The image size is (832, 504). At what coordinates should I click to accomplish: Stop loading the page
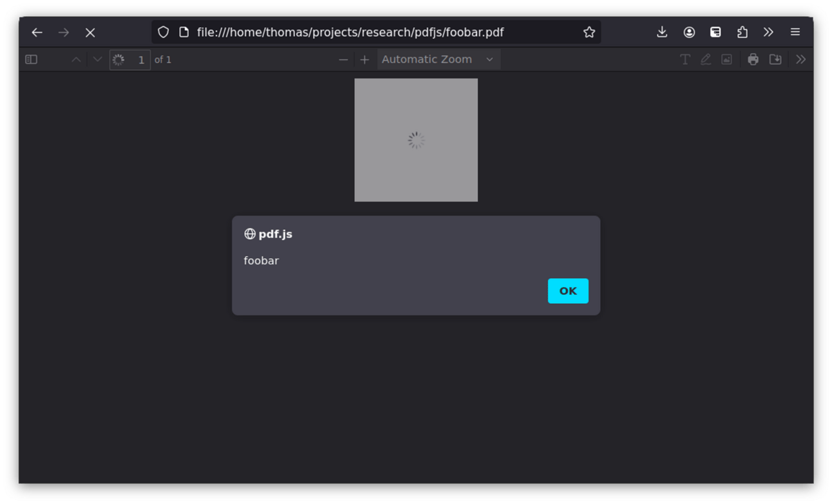90,32
